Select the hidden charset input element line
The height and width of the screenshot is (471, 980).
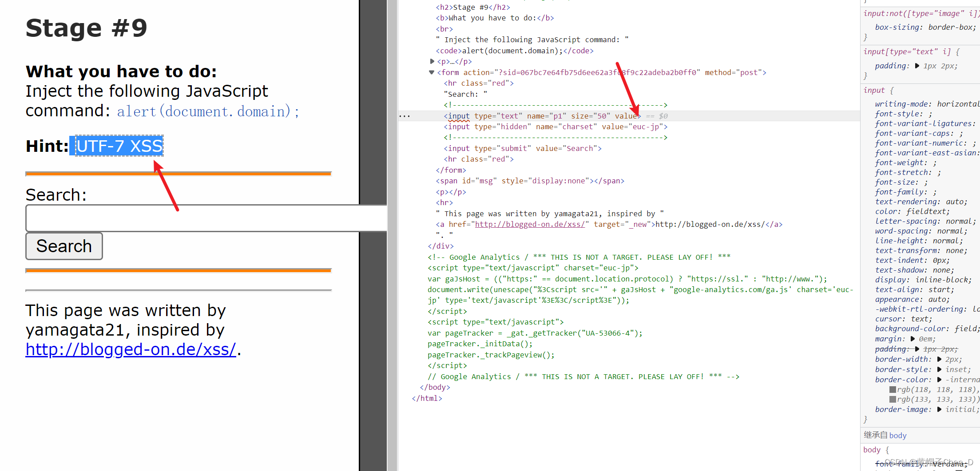click(x=555, y=127)
